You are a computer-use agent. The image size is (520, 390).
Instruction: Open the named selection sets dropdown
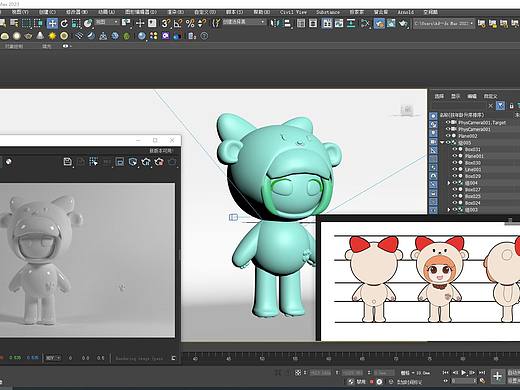(244, 22)
